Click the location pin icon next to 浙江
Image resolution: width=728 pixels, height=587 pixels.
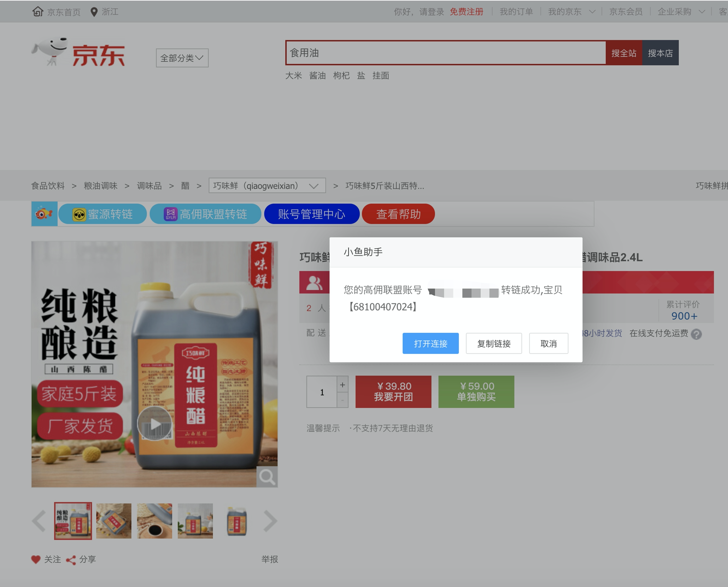pos(94,12)
